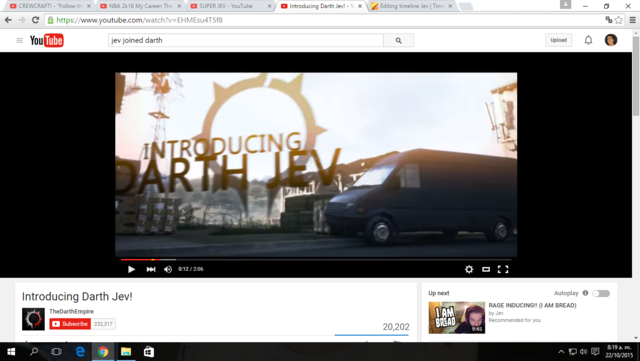640x361 pixels.
Task: Open taskbar search
Action: coord(34,352)
